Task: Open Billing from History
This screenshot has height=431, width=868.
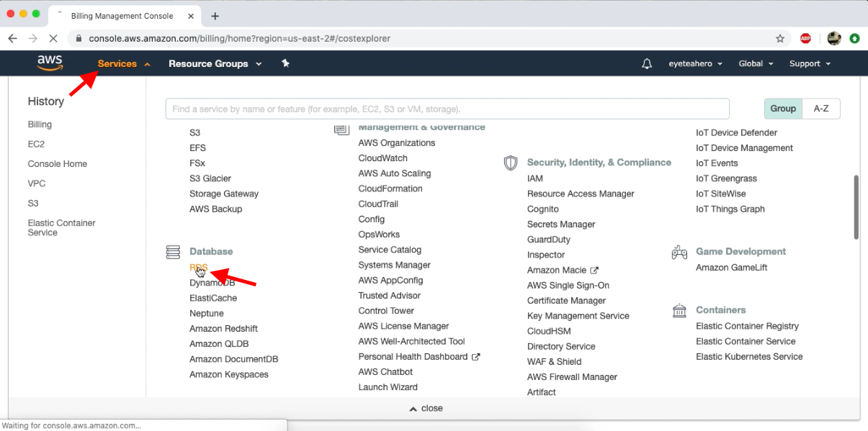Action: click(x=40, y=124)
